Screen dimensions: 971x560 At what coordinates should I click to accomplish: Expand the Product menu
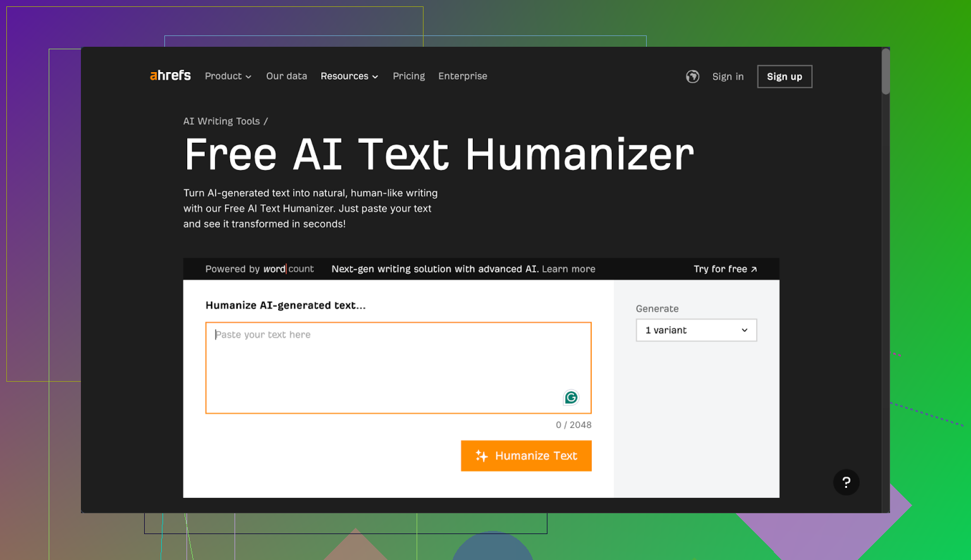point(228,76)
